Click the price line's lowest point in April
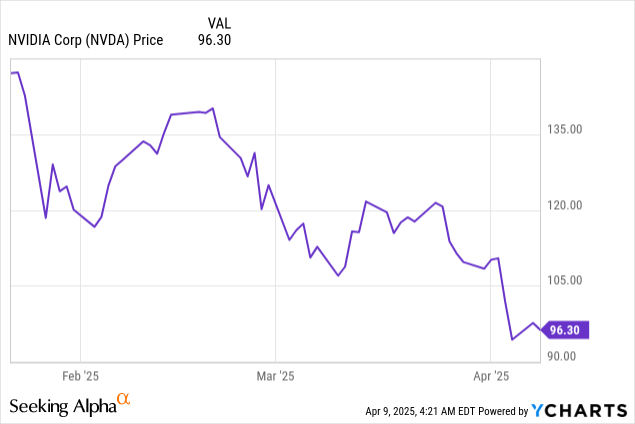 tap(512, 339)
